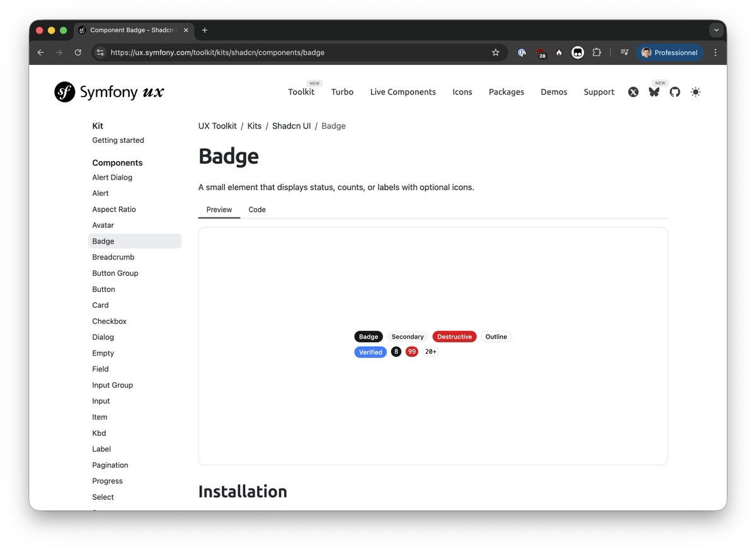Click the Outline badge in preview
Screen dimensions: 756x549
[496, 337]
